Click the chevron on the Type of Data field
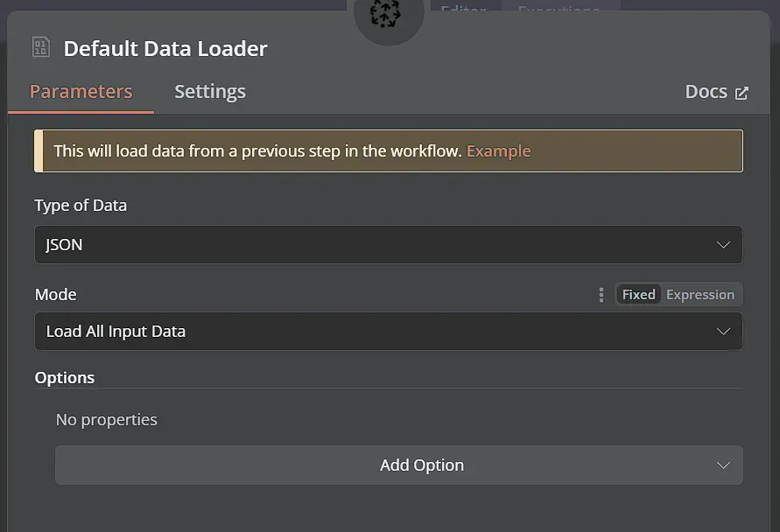 [723, 245]
